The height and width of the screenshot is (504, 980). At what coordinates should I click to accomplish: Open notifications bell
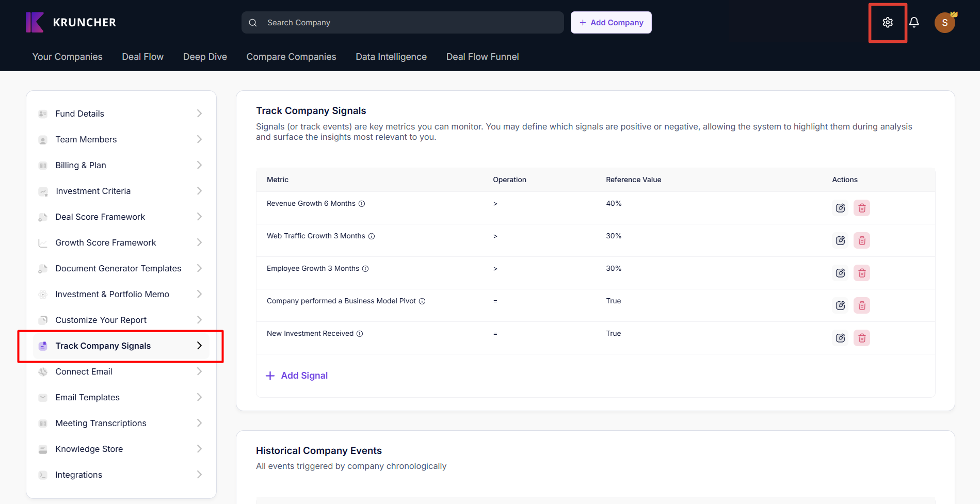point(914,23)
